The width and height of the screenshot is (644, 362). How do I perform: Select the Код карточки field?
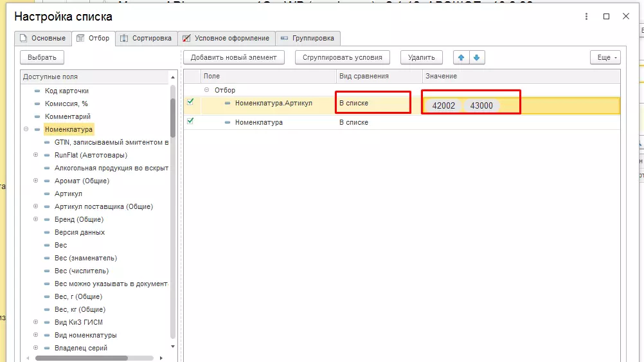pos(67,91)
